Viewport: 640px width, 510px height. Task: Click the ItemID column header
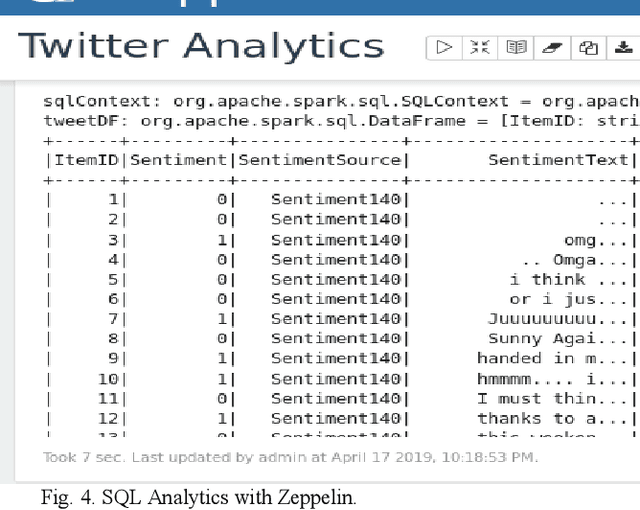click(x=86, y=160)
